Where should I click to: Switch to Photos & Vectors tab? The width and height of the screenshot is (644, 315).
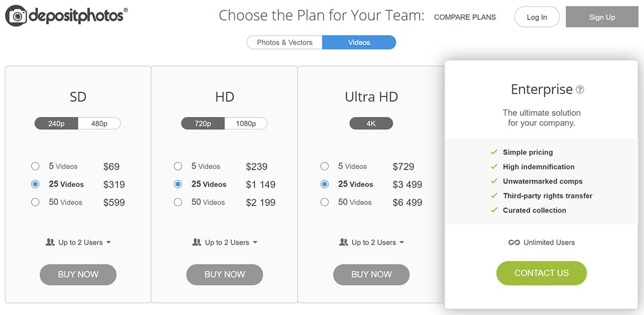pos(284,42)
